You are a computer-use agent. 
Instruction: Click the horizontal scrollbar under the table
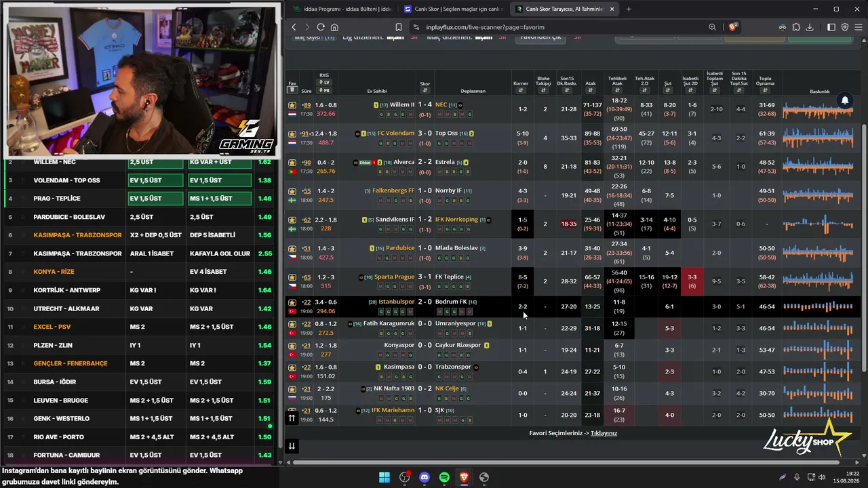pyautogui.click(x=566, y=462)
